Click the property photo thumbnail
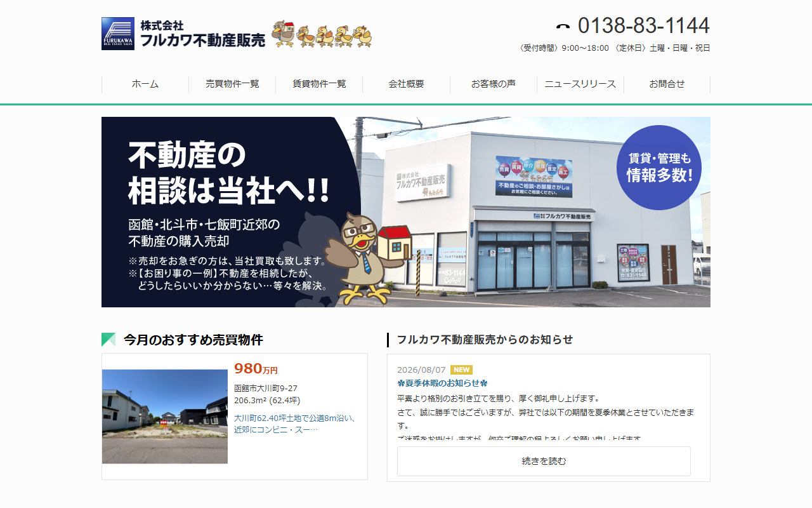The width and height of the screenshot is (812, 508). tap(165, 417)
